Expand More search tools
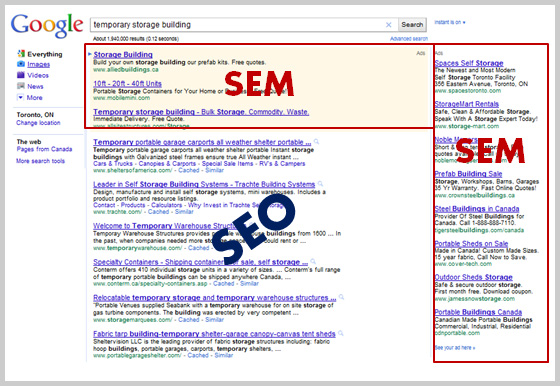Viewport: 560px width, 386px height. 40,161
